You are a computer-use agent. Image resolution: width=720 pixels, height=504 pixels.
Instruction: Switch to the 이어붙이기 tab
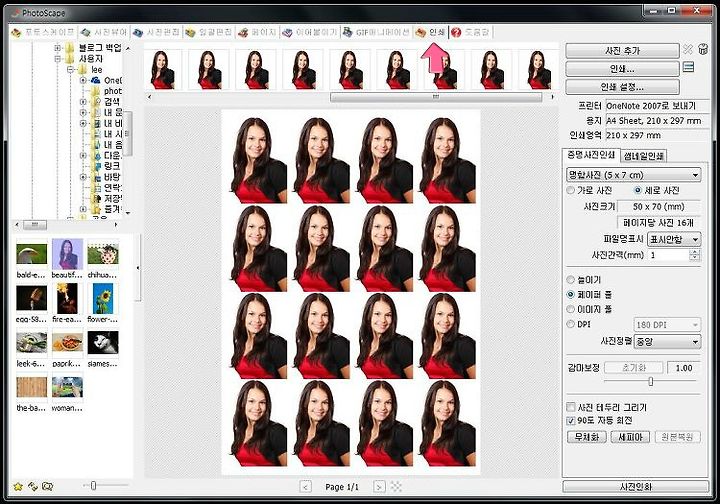310,32
